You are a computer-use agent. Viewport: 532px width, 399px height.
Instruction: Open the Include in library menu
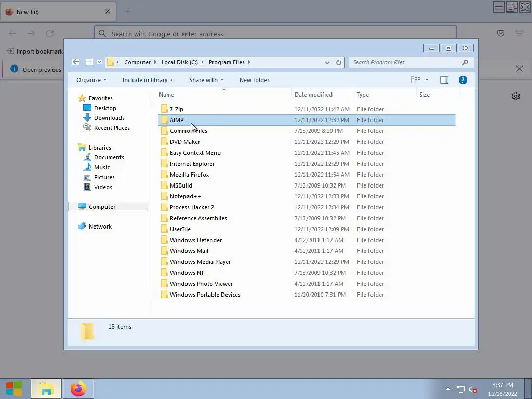tap(148, 80)
